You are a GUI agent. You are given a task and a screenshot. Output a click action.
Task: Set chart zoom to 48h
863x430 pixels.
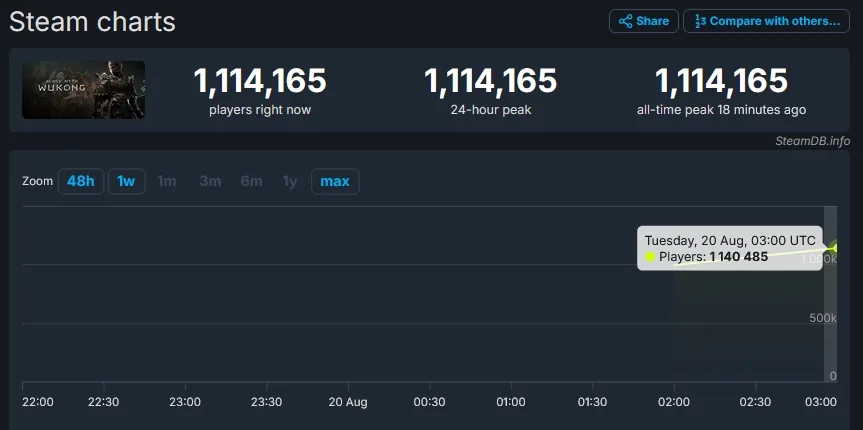click(x=81, y=181)
